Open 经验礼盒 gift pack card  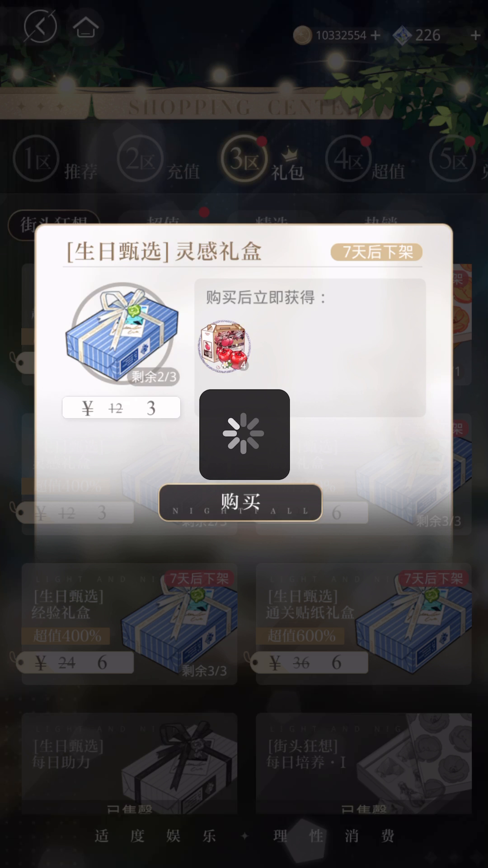click(129, 624)
